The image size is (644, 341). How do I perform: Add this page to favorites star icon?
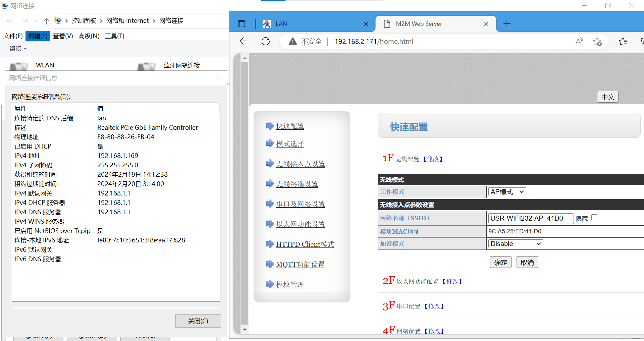[597, 42]
